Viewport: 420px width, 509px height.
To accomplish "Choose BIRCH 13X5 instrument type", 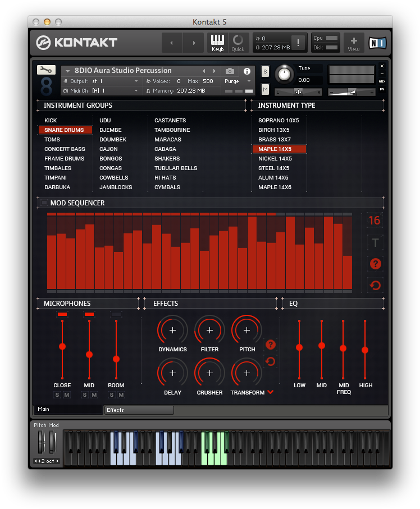I will (274, 130).
